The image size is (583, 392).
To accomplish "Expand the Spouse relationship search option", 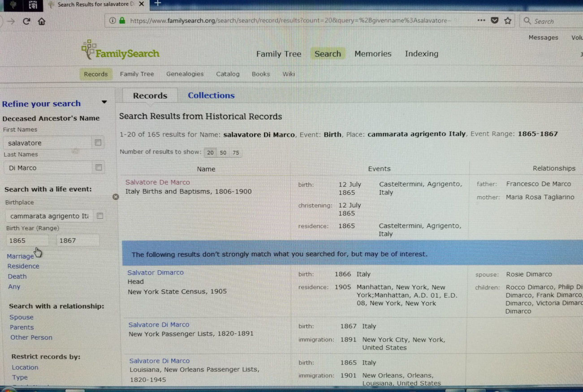I will (x=22, y=317).
